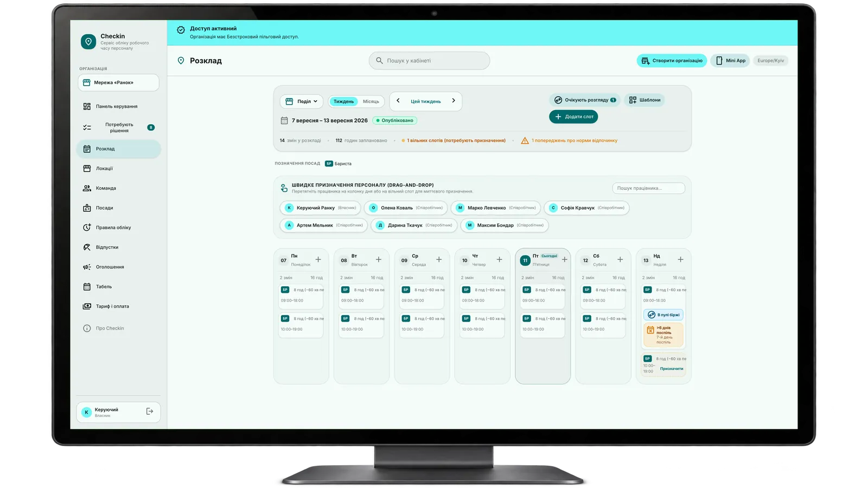
Task: Click the Посади briefcase icon
Action: [87, 208]
